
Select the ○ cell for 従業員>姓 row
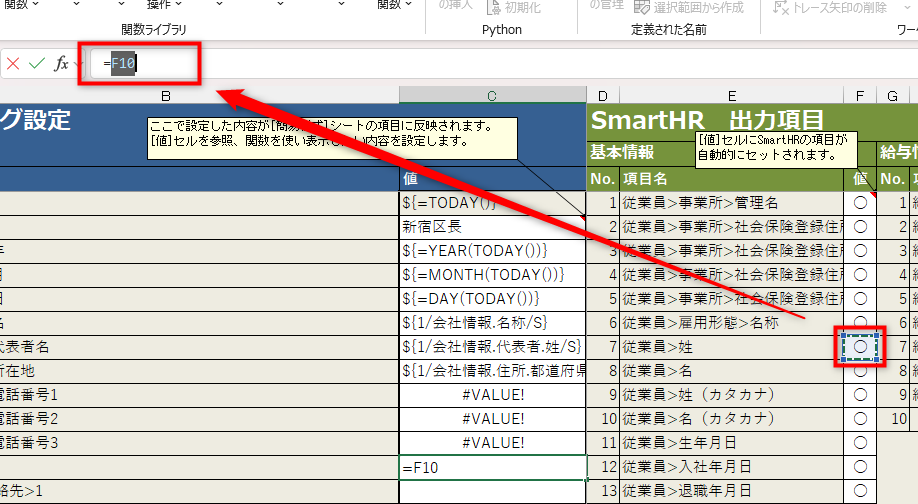coord(860,345)
